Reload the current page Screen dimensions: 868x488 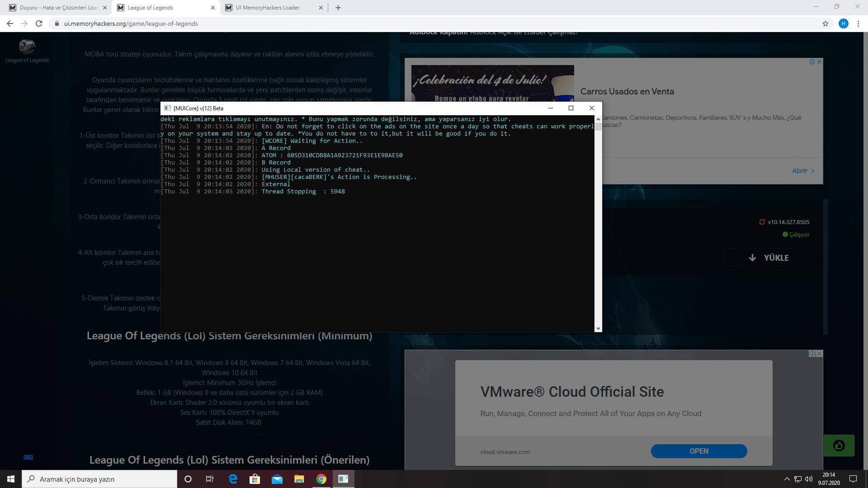39,23
